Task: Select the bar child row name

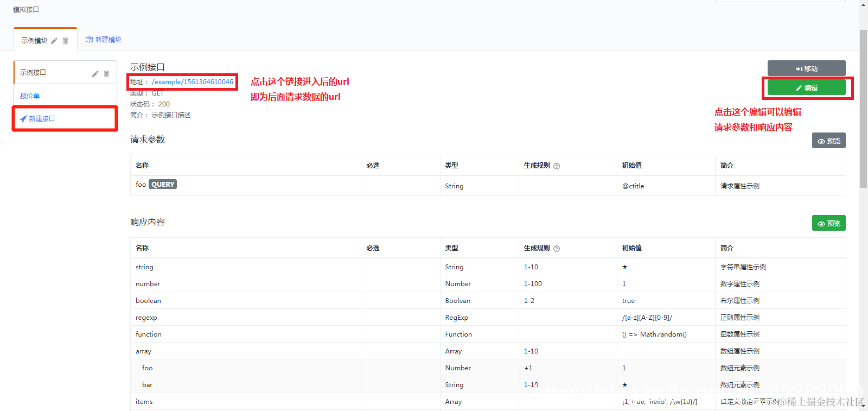Action: pos(147,385)
